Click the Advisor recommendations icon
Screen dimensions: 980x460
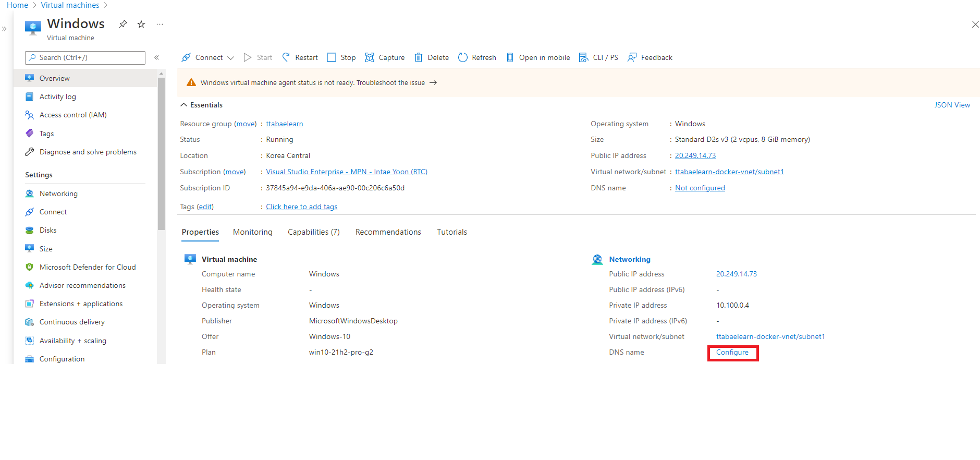[x=30, y=285]
